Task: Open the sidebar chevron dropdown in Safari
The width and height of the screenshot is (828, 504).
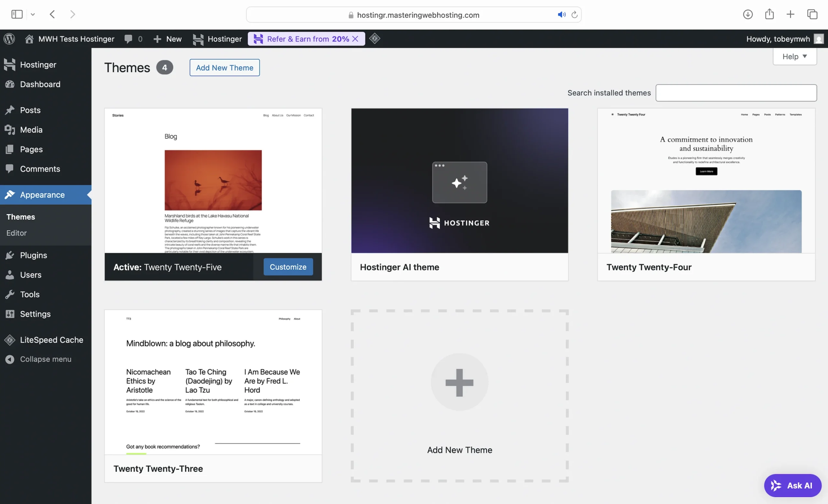Action: [x=33, y=15]
